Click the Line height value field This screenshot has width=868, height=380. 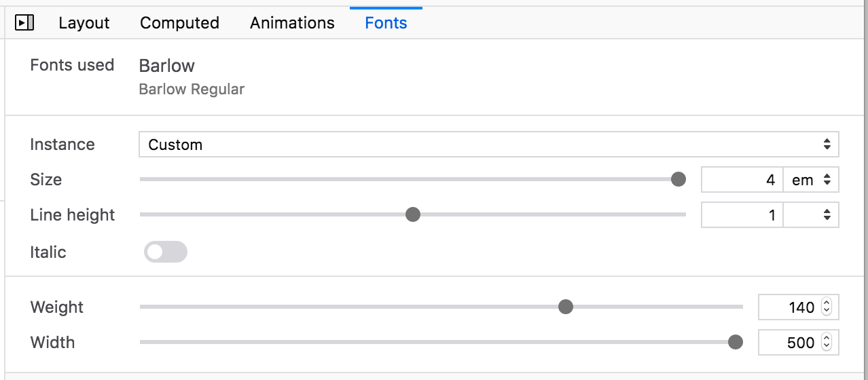[742, 215]
